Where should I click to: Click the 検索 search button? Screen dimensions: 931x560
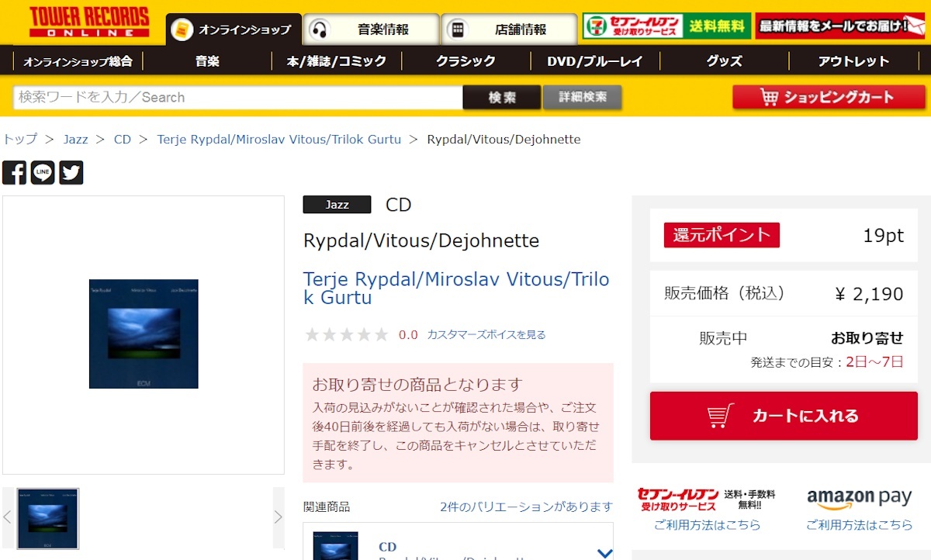pos(502,98)
